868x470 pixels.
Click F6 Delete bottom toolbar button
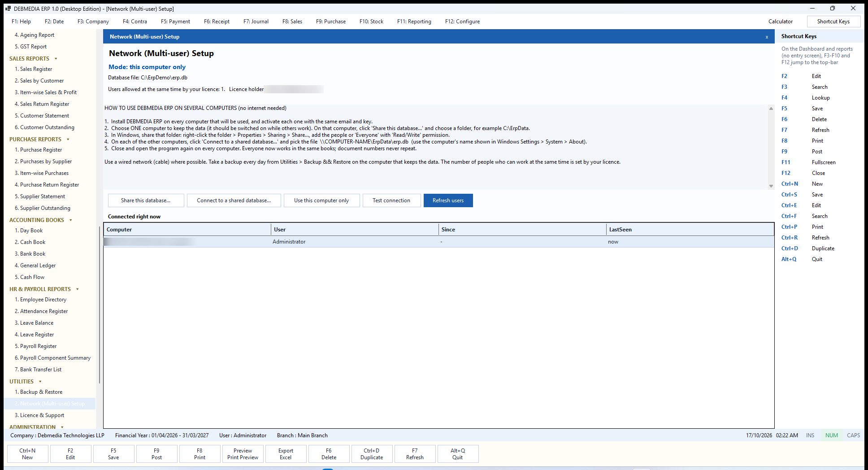329,454
